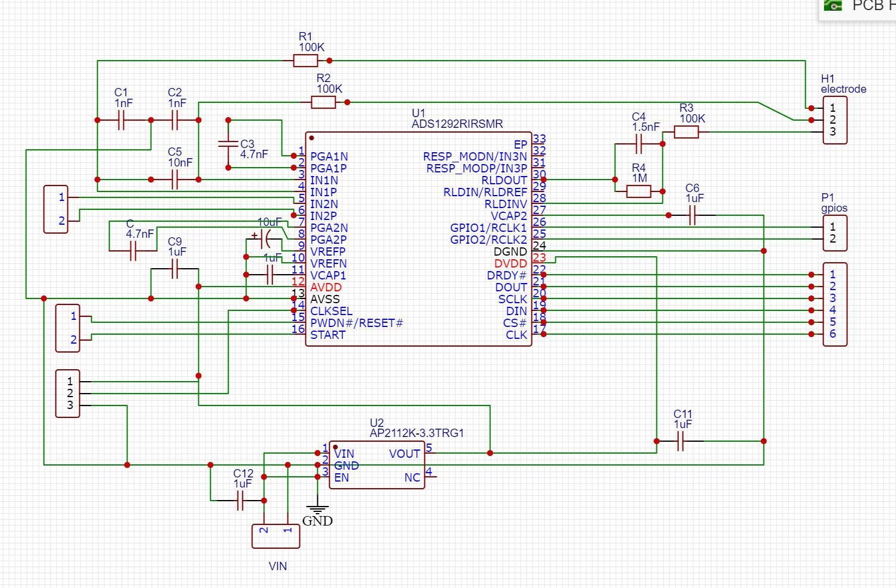The height and width of the screenshot is (588, 896).
Task: Select the R1 100K resistor symbol
Action: (x=306, y=61)
